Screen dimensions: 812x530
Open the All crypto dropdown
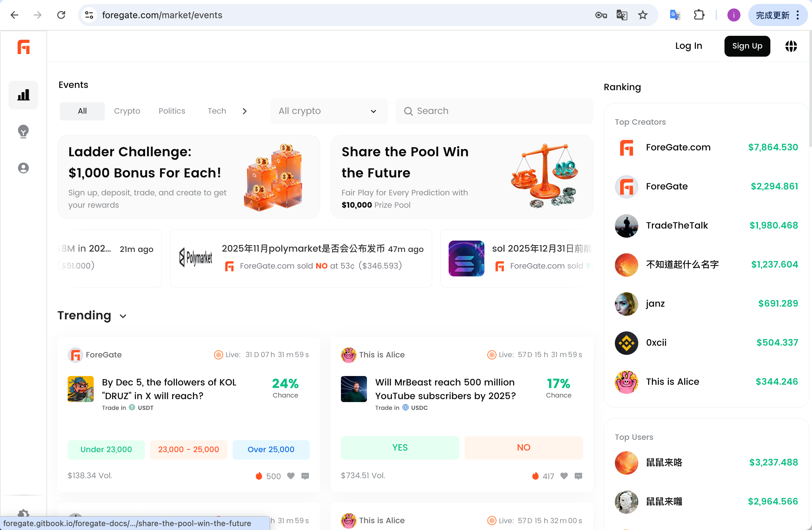[x=329, y=111]
